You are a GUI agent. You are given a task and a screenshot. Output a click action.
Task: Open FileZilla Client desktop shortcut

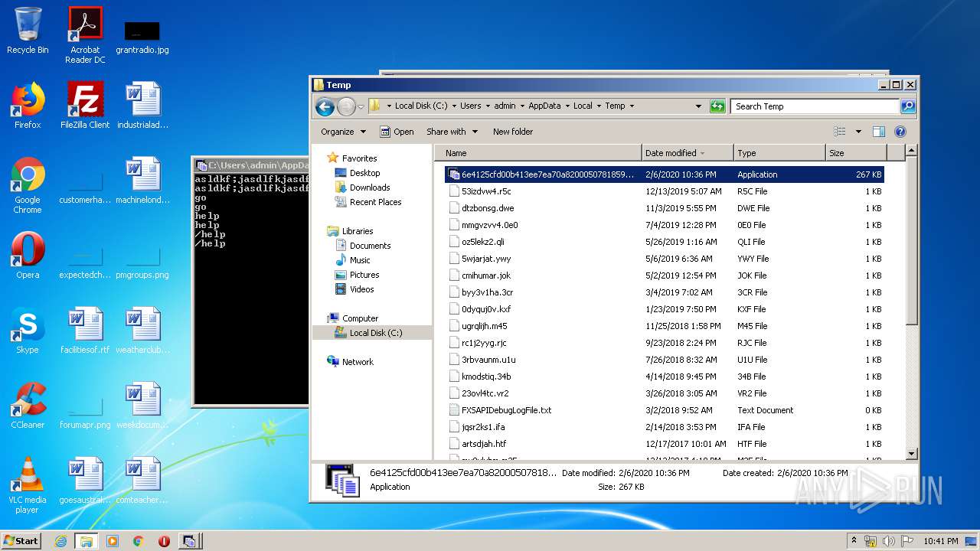(x=85, y=106)
